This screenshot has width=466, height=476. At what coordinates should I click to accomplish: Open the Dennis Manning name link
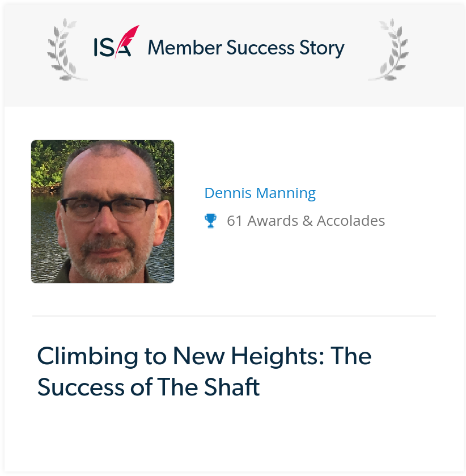point(260,193)
